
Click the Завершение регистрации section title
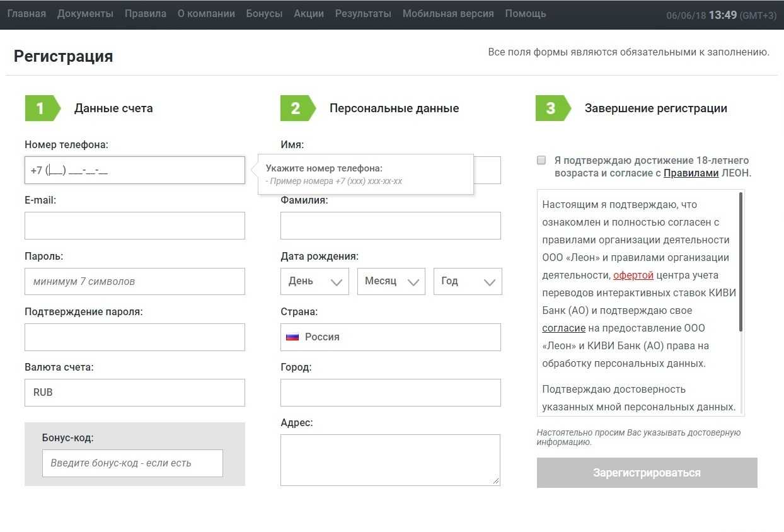pos(656,108)
